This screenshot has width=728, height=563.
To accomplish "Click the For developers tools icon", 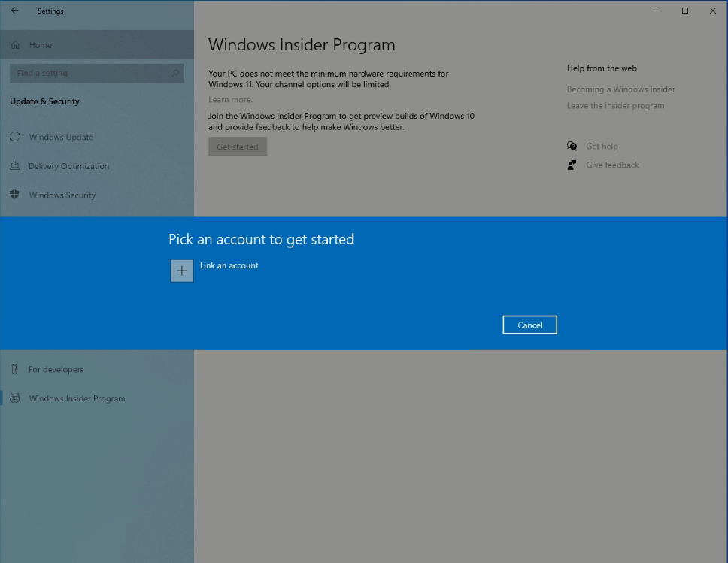I will pyautogui.click(x=15, y=369).
